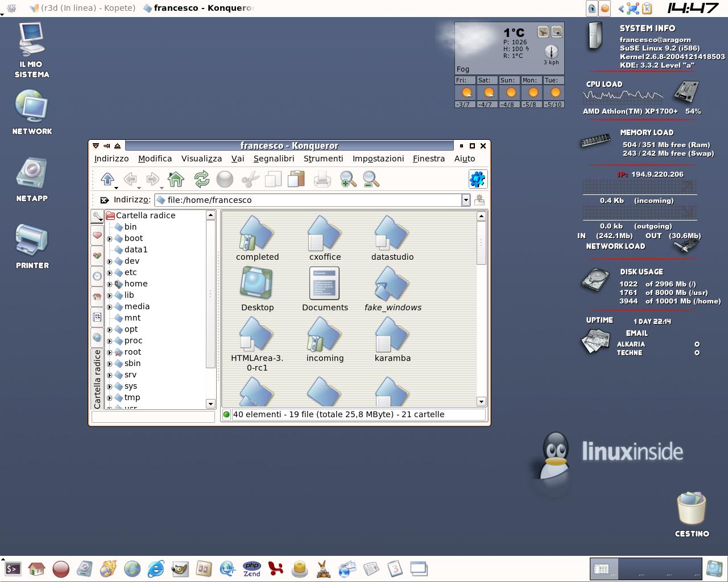
Task: Click the Paste clipboard toolbar icon
Action: click(296, 179)
